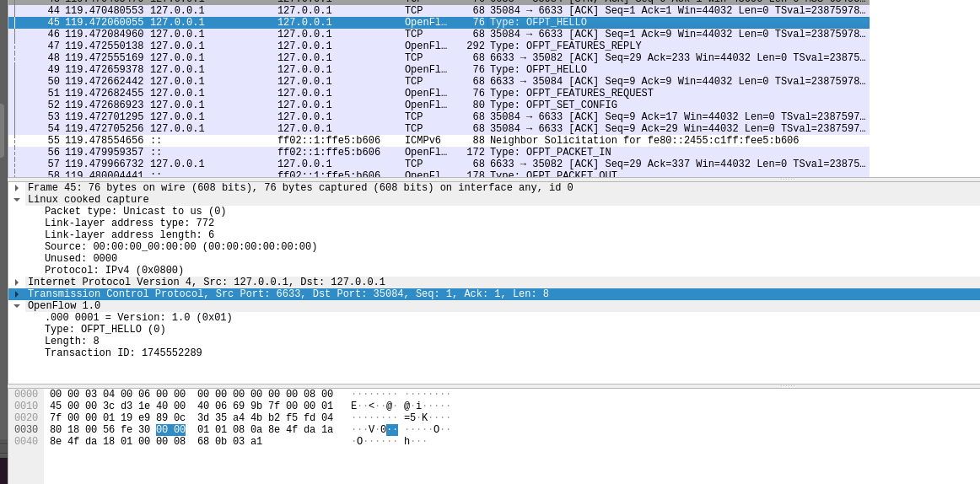Click hex offset 0010 row label
This screenshot has width=980, height=484.
[x=26, y=406]
